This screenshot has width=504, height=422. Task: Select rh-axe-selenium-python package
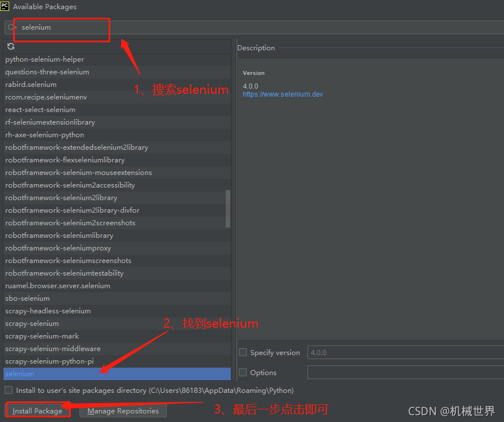click(x=117, y=135)
